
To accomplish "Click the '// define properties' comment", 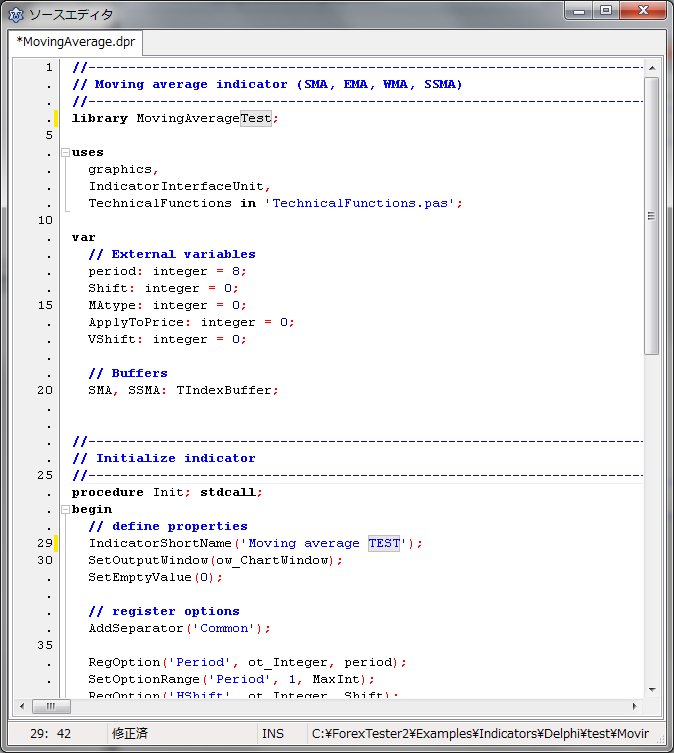I will 168,526.
